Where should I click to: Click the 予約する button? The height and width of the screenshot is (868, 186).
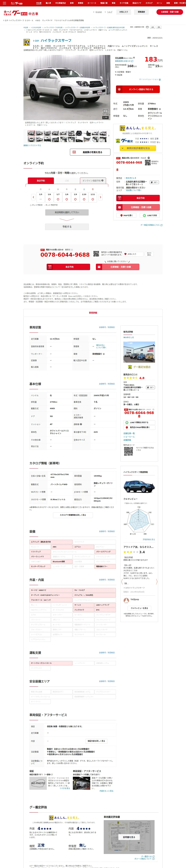67,227
